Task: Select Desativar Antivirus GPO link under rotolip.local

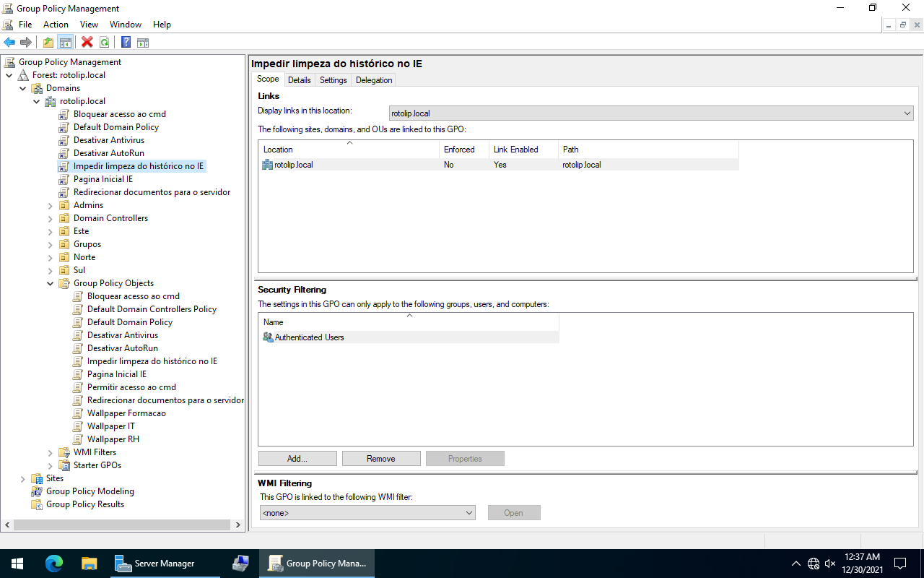Action: [x=108, y=140]
